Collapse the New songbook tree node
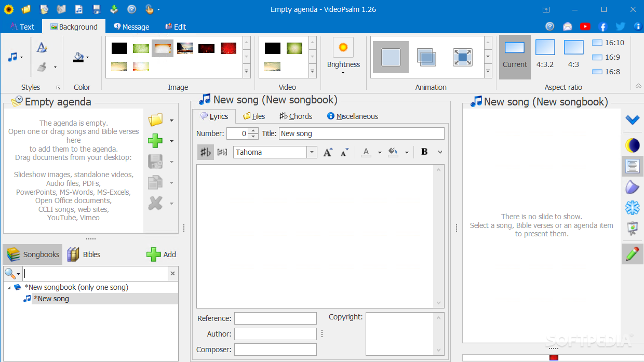644x362 pixels. (x=9, y=287)
